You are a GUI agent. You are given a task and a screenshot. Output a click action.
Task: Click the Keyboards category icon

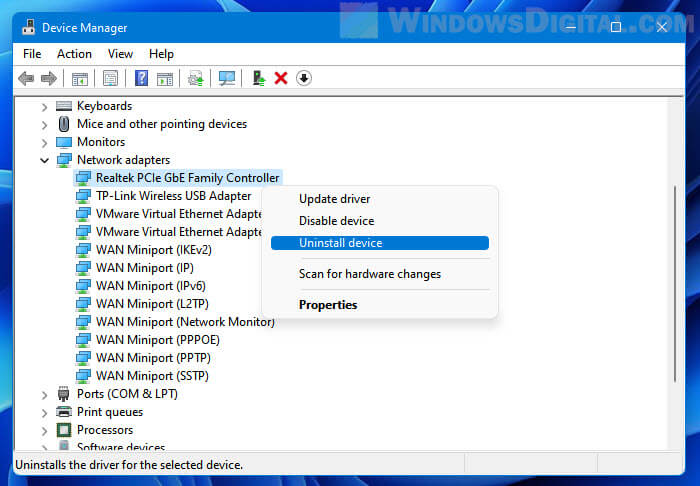(x=64, y=106)
